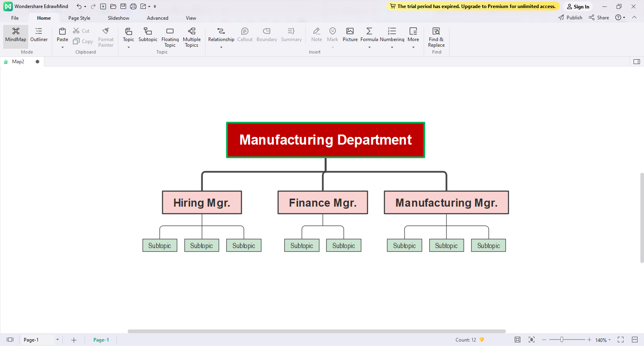Toggle the outline panel in status bar
Image resolution: width=644 pixels, height=346 pixels.
coord(10,340)
